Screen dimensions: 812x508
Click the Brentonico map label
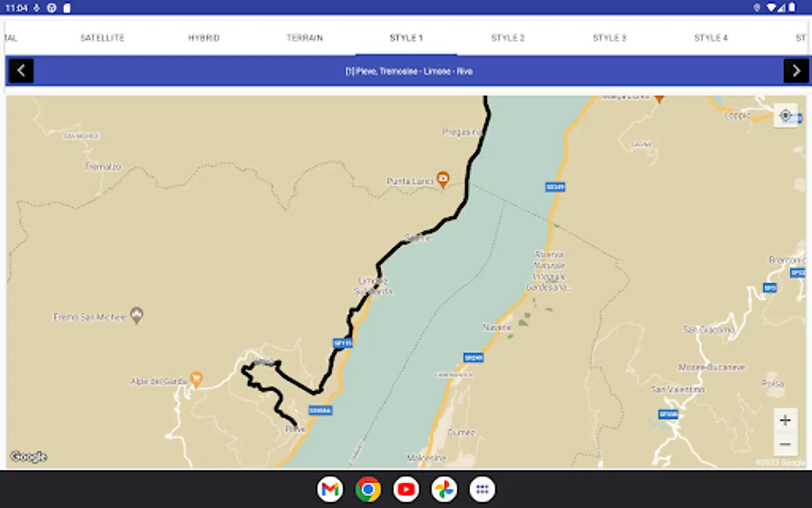[787, 260]
